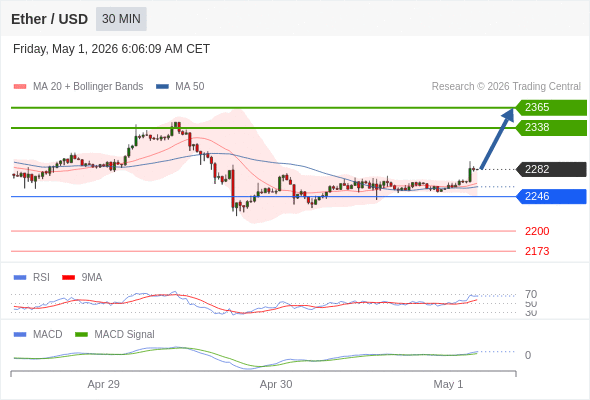Click the MA 20 + Bollinger Bands legend swatch
The image size is (590, 400).
20,87
